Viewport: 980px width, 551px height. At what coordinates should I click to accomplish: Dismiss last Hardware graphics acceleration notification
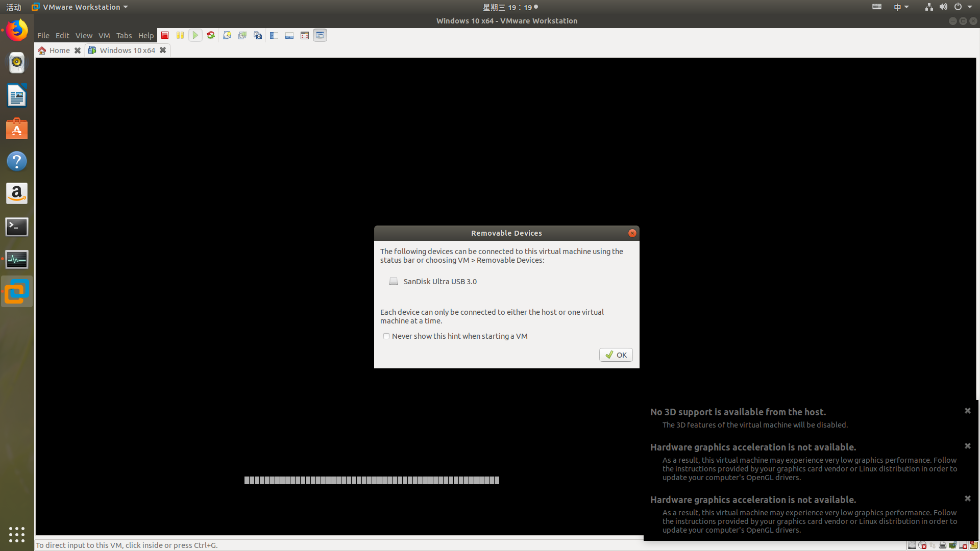968,498
